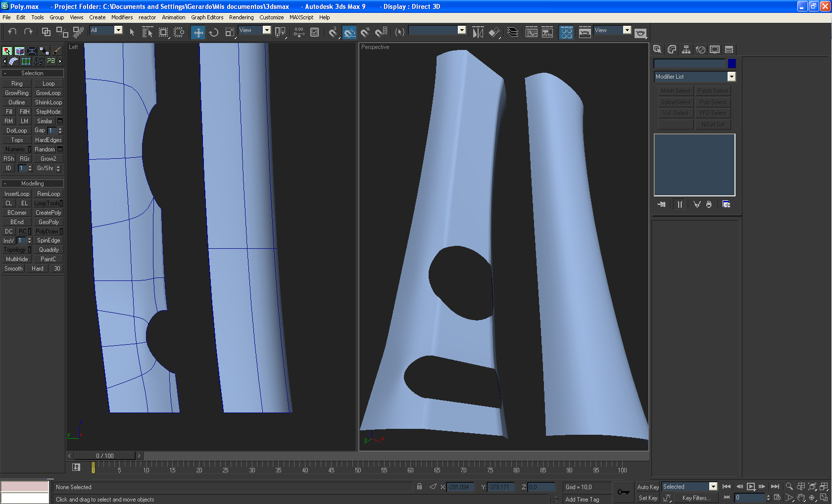Click the Gap spinner arrows

pos(60,131)
